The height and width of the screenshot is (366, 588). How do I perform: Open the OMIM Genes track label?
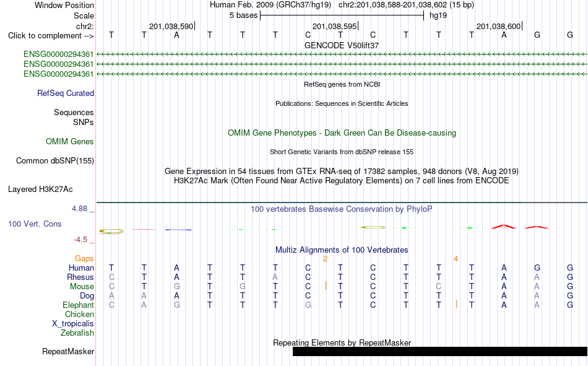pyautogui.click(x=70, y=142)
